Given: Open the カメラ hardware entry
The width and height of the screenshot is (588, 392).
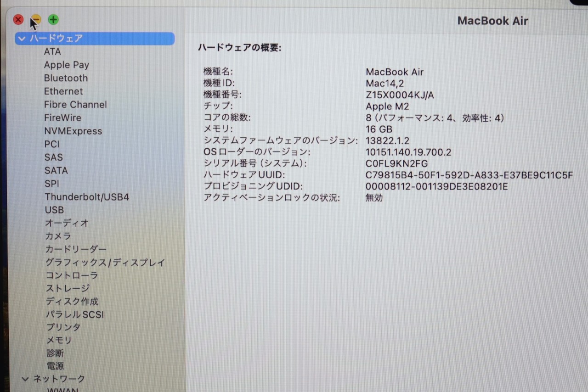Looking at the screenshot, I should (58, 236).
